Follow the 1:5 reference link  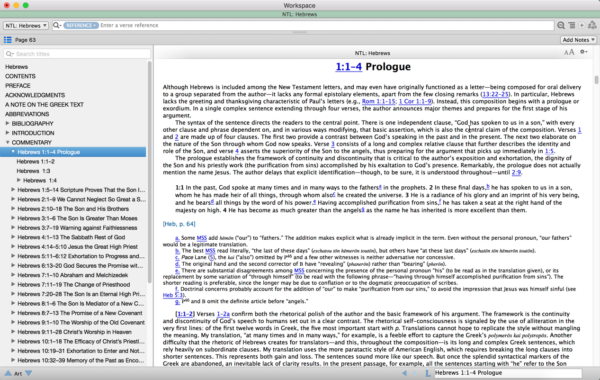549,151
